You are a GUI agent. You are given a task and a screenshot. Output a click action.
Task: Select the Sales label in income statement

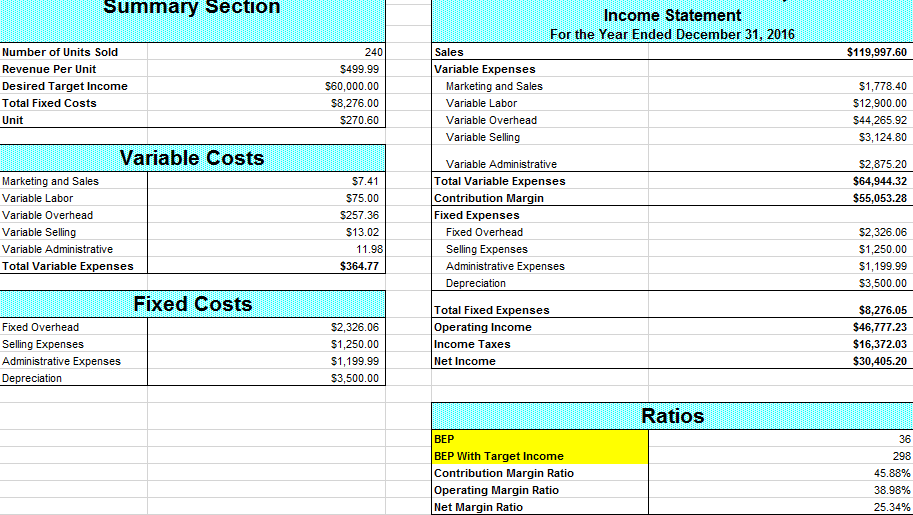tap(449, 52)
